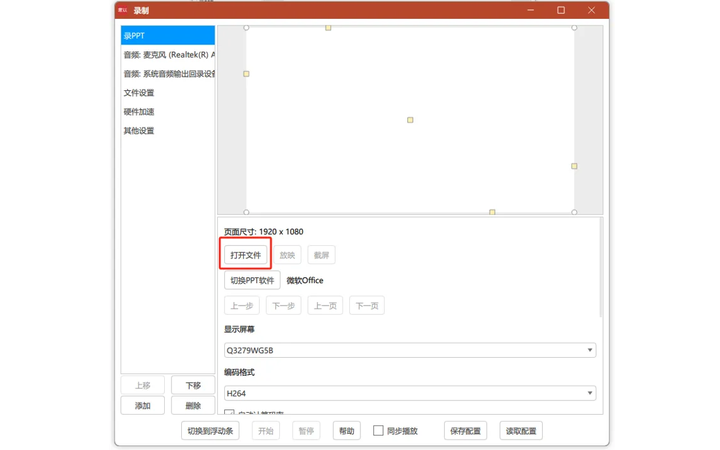Click the 暂停 button

(306, 431)
